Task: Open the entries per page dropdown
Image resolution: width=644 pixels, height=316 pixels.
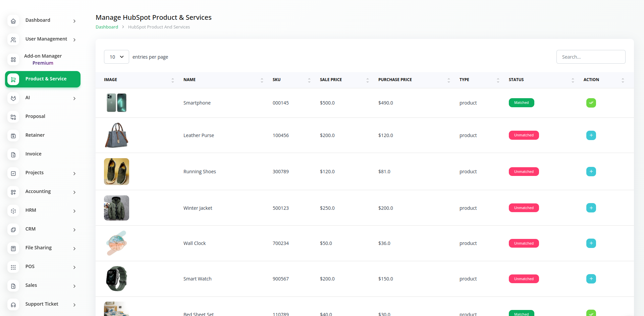Action: tap(116, 57)
